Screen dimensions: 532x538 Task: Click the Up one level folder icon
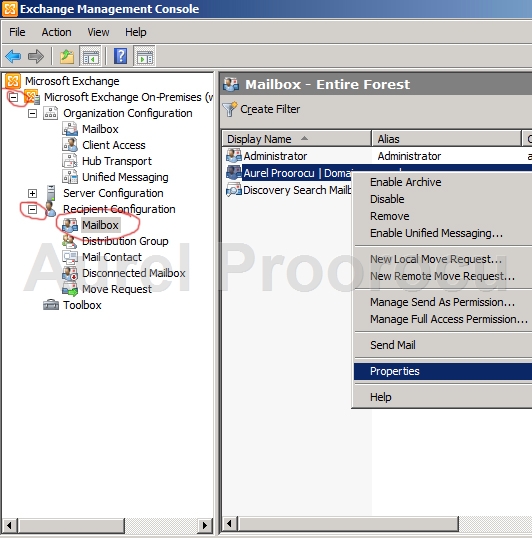[x=67, y=56]
